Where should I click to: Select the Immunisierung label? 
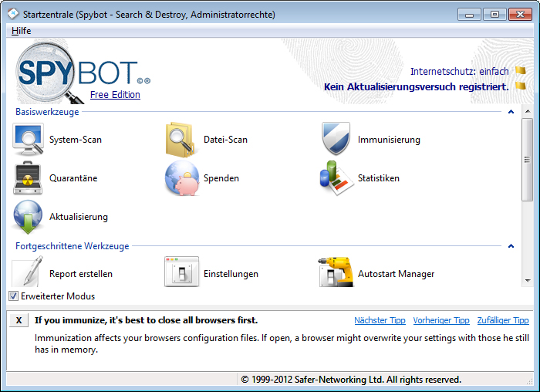click(x=389, y=140)
